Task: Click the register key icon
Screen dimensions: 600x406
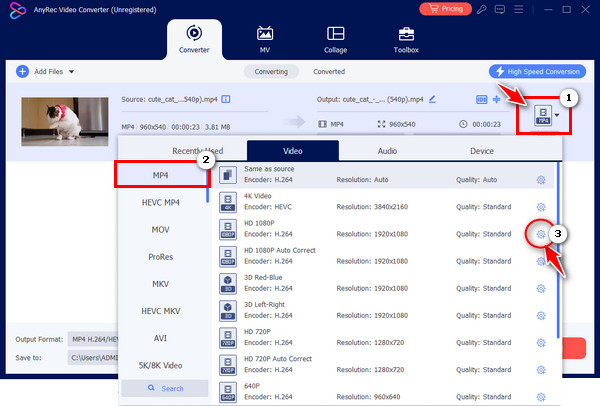Action: coord(481,9)
